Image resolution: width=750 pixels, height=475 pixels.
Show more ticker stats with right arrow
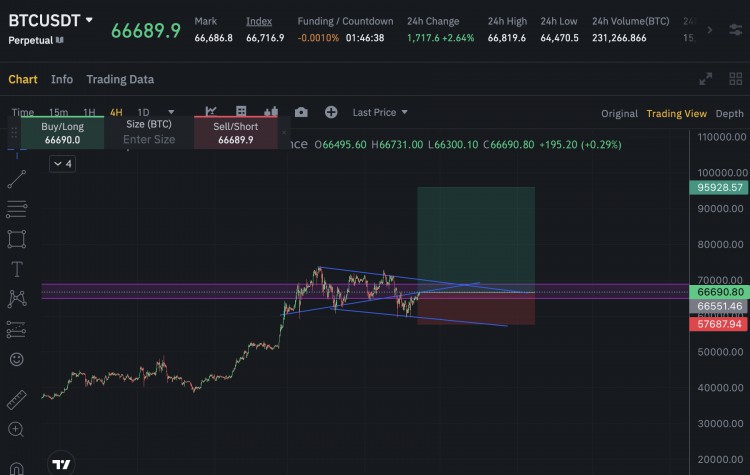[710, 30]
